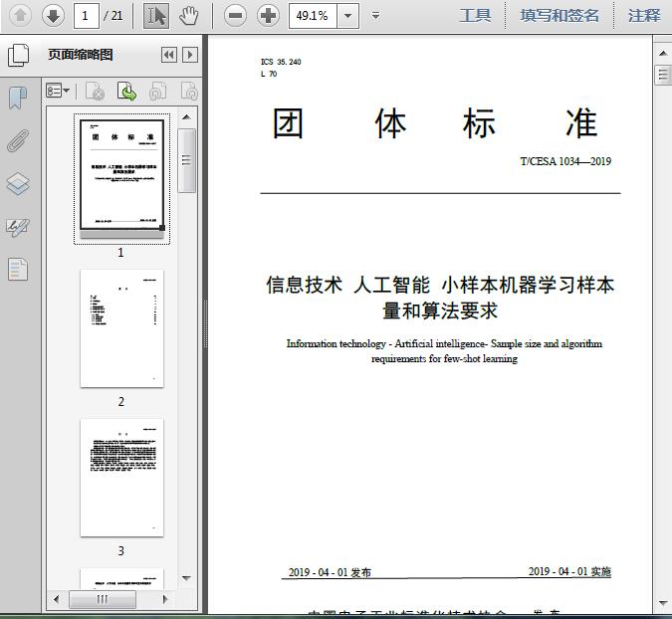Click the thumbnail pane down scroll arrow
Image resolution: width=672 pixels, height=619 pixels.
coord(186,578)
